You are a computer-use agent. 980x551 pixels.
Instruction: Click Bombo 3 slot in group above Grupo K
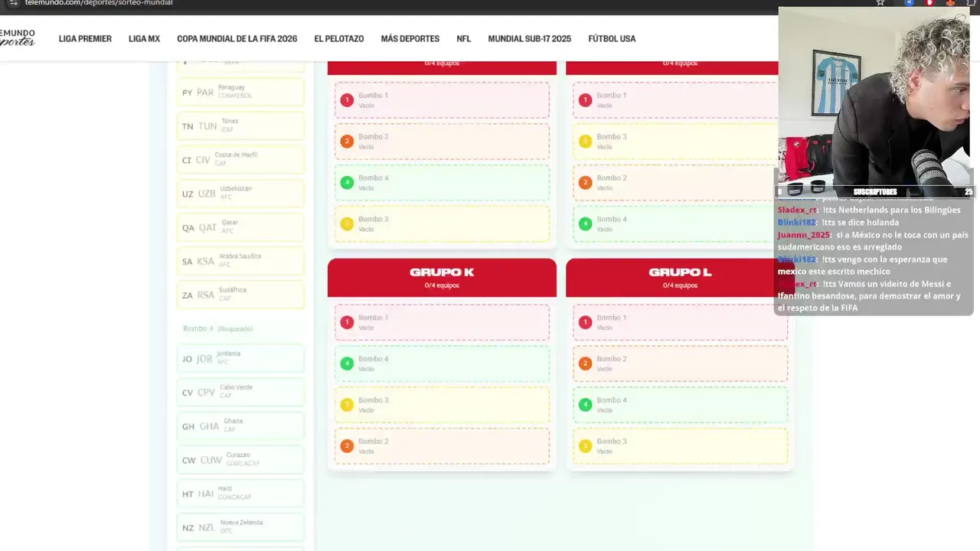click(442, 224)
